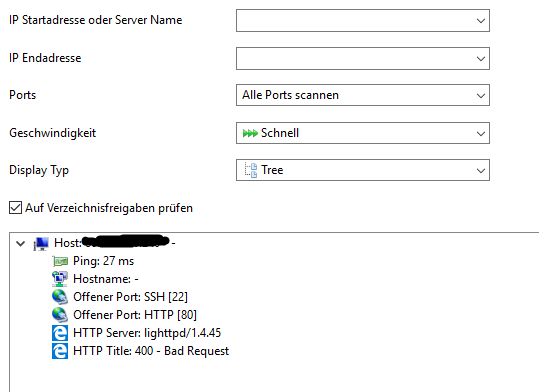The height and width of the screenshot is (392, 539).
Task: Click the globe icon for HTTP port 80
Action: [60, 315]
